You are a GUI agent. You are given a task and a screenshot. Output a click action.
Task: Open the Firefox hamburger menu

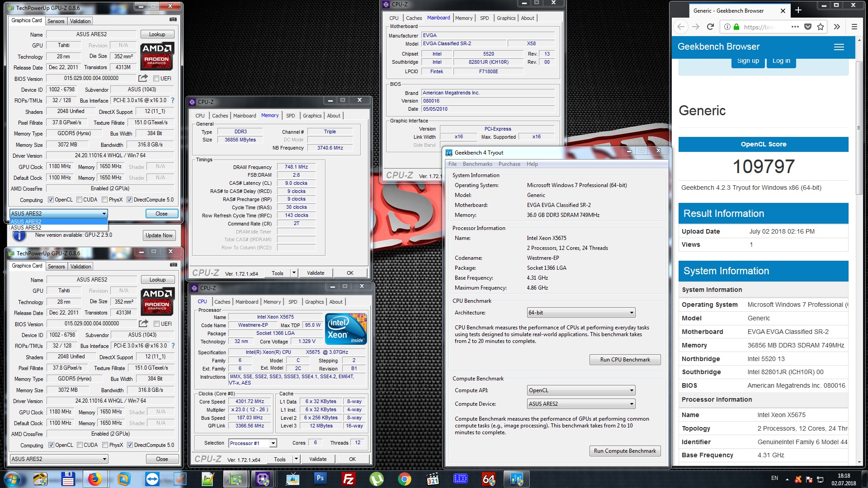[854, 27]
